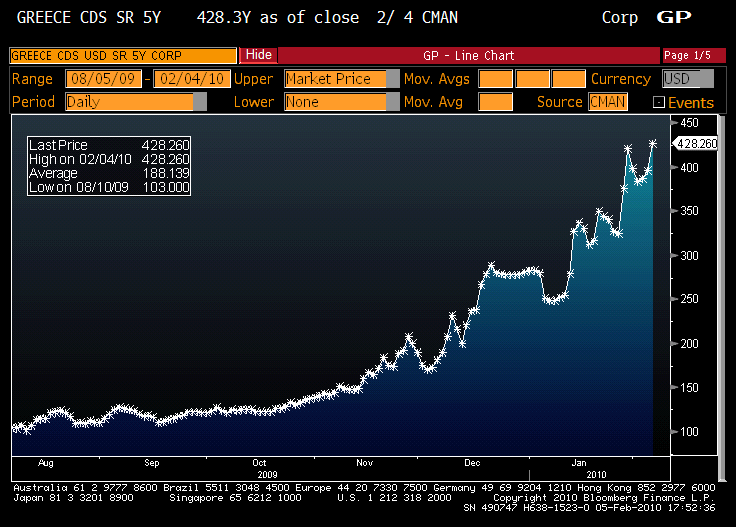Click the Range end date 02/04/10
The height and width of the screenshot is (527, 736).
(191, 79)
